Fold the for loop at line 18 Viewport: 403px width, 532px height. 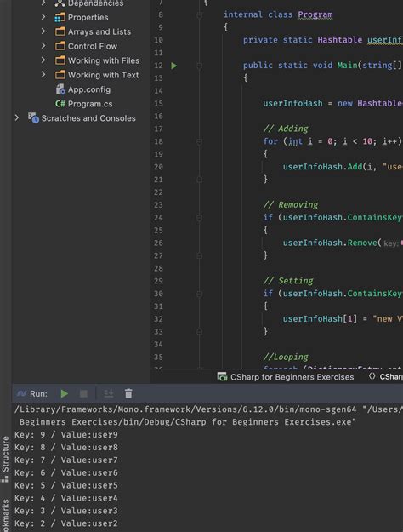tap(199, 141)
